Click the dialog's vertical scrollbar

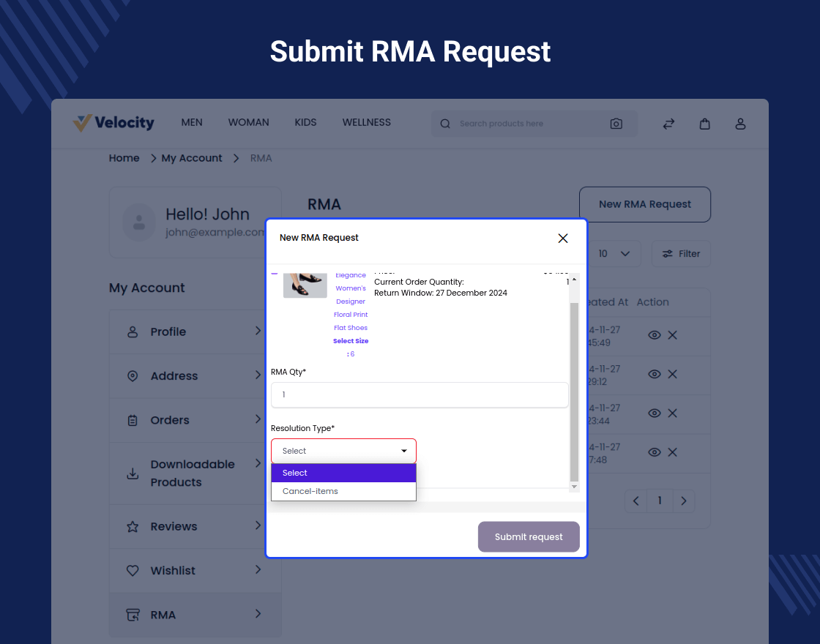(574, 388)
